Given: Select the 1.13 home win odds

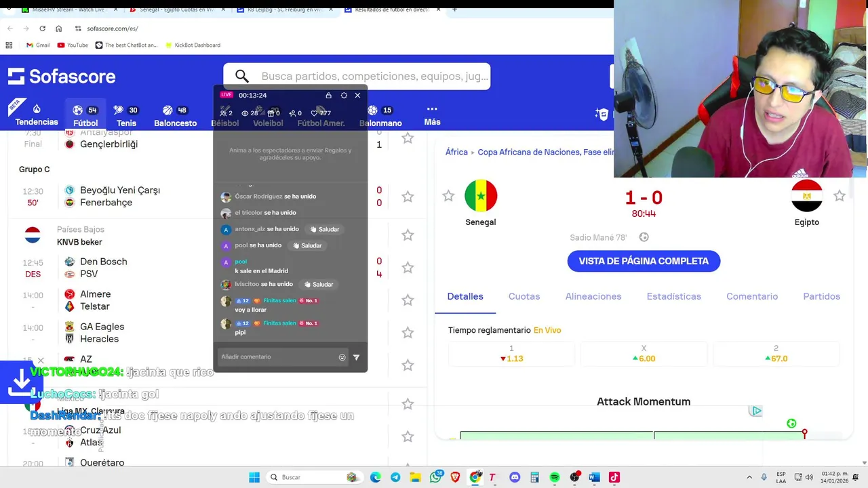Looking at the screenshot, I should (x=511, y=354).
